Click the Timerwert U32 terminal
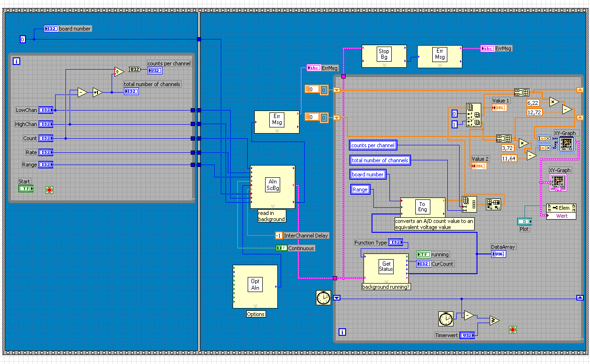Image resolution: width=590 pixels, height=364 pixels. click(x=468, y=335)
